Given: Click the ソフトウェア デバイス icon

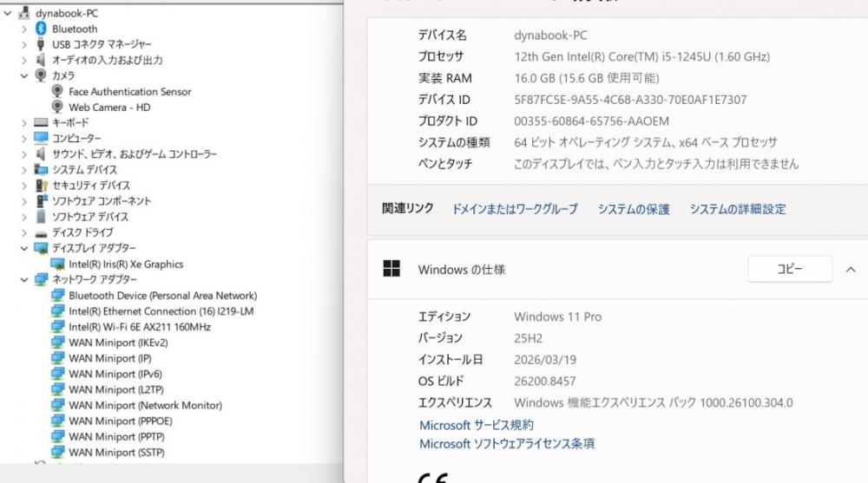Looking at the screenshot, I should 41,216.
